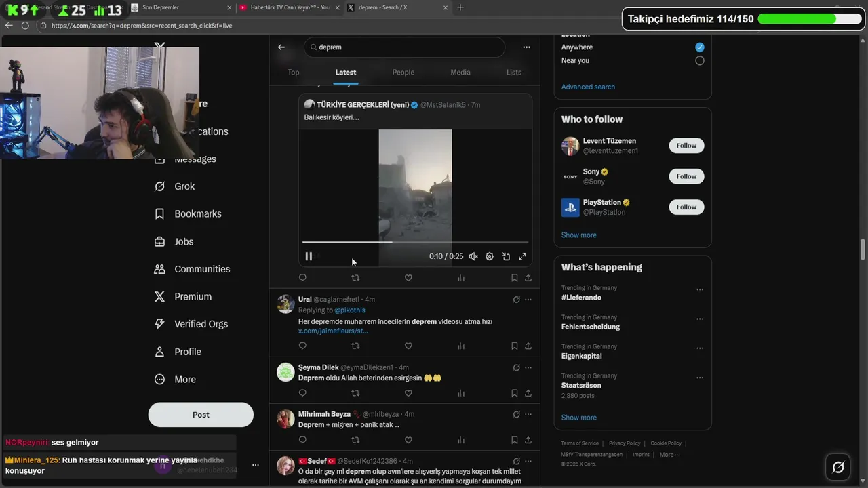Go back using the search back arrow
Image resolution: width=868 pixels, height=488 pixels.
tap(281, 47)
